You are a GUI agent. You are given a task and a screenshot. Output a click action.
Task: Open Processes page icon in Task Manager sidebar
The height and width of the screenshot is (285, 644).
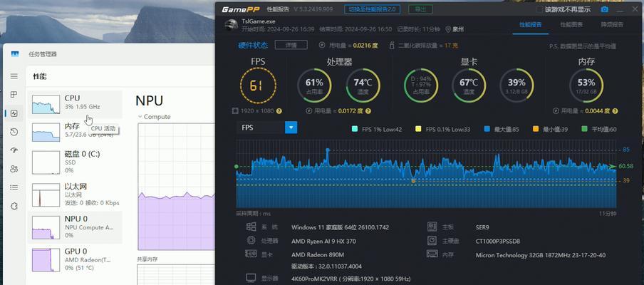(14, 95)
